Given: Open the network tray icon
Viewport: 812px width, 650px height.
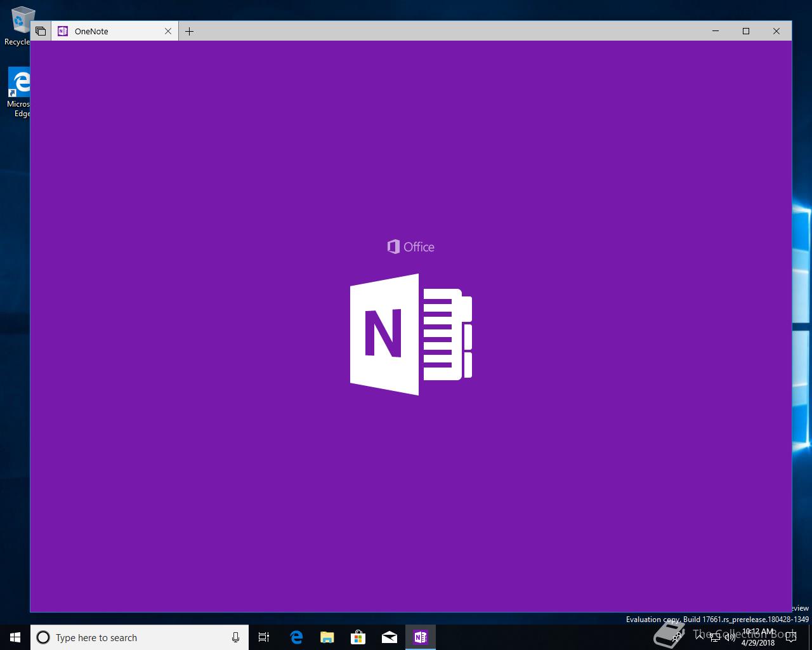Looking at the screenshot, I should (x=714, y=637).
